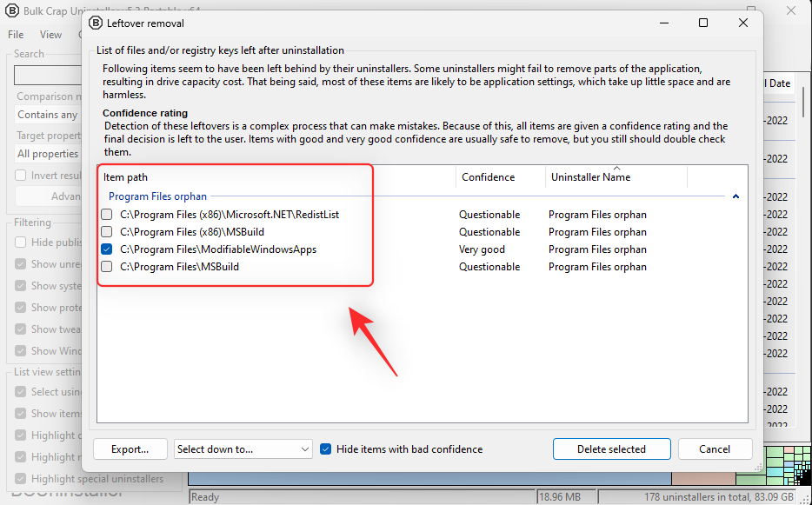Image resolution: width=812 pixels, height=505 pixels.
Task: Click the Leftover removal dialog icon
Action: tap(94, 23)
